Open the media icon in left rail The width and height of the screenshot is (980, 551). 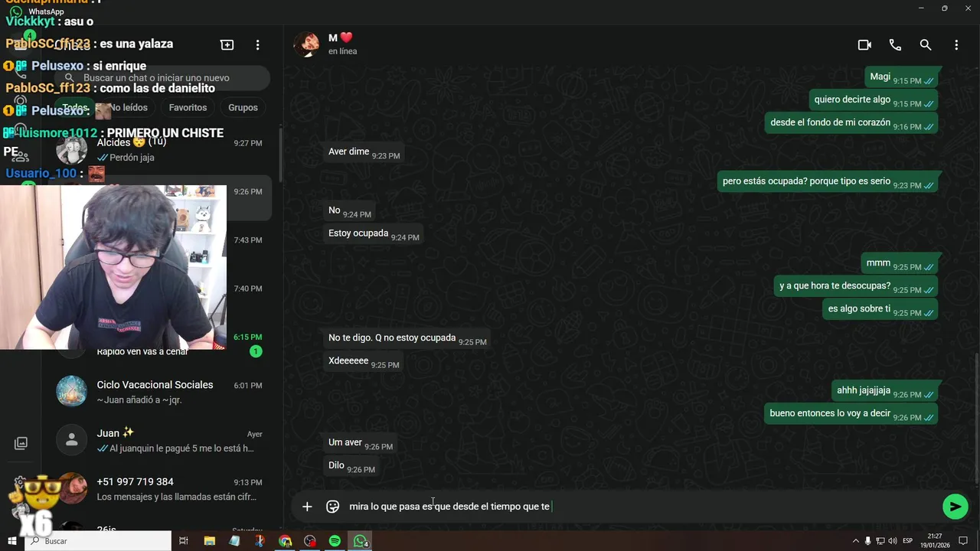(21, 443)
